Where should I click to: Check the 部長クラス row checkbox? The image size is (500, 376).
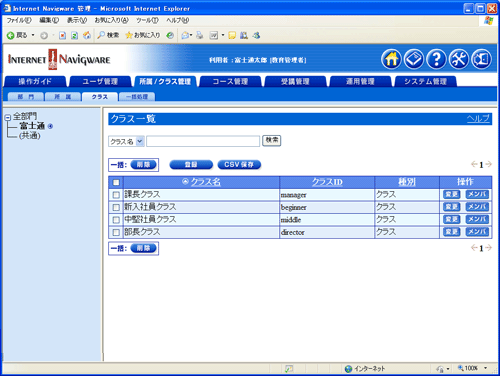[x=116, y=232]
